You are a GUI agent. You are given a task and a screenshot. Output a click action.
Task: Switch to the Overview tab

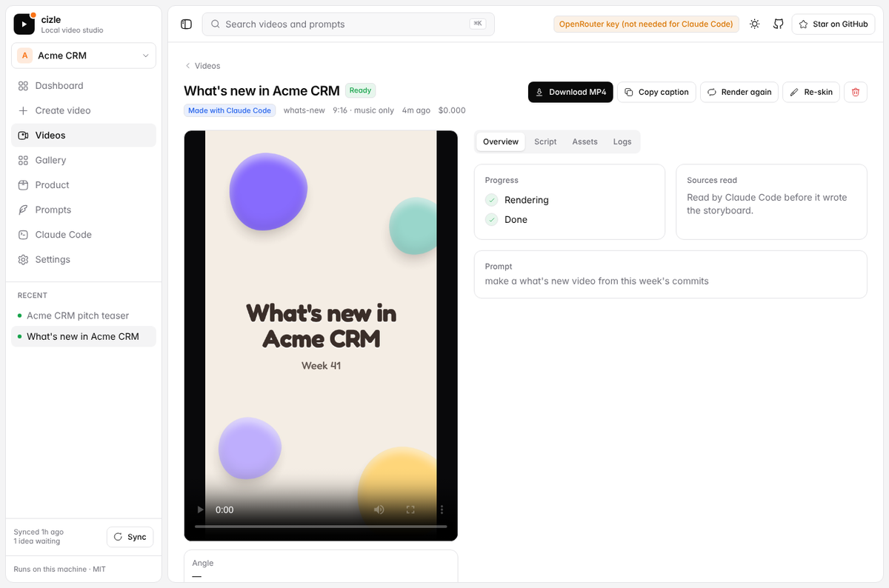[501, 141]
